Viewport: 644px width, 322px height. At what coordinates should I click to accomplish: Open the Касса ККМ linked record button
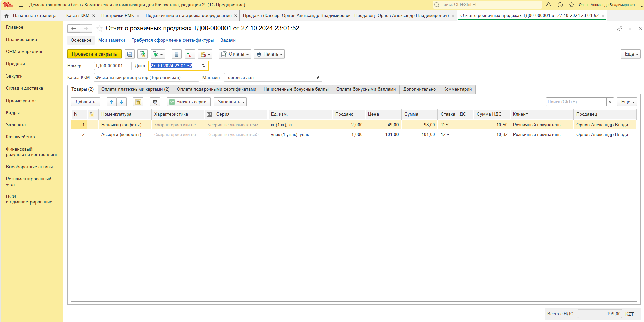tap(195, 78)
